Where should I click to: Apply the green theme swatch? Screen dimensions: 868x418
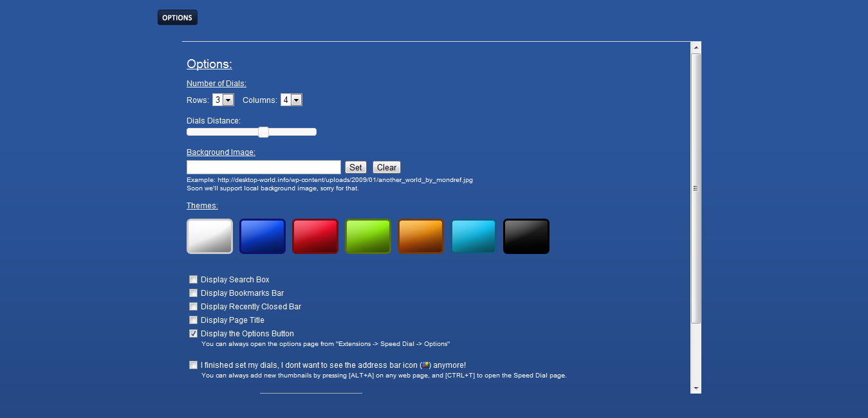368,237
